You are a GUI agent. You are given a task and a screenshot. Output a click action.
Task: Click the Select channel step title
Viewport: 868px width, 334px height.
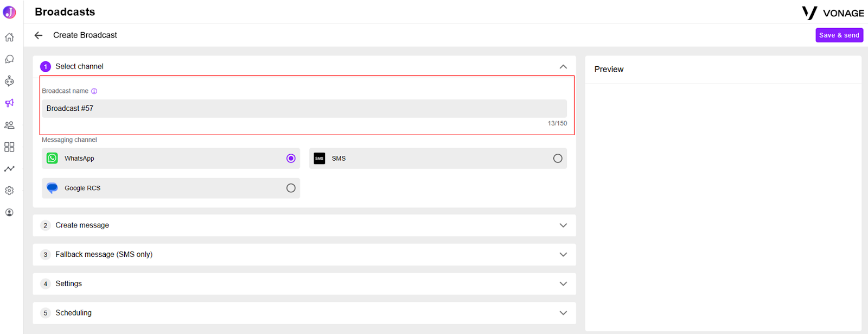(x=79, y=66)
